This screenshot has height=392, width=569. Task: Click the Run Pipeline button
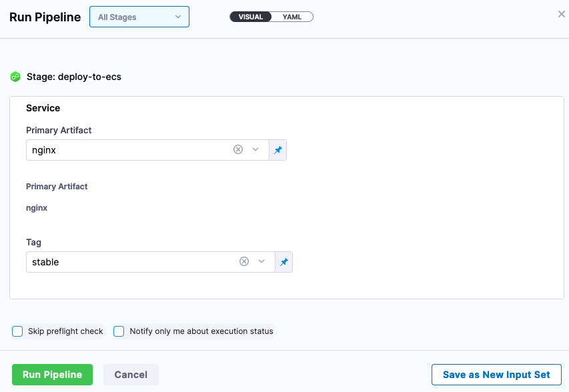(52, 375)
